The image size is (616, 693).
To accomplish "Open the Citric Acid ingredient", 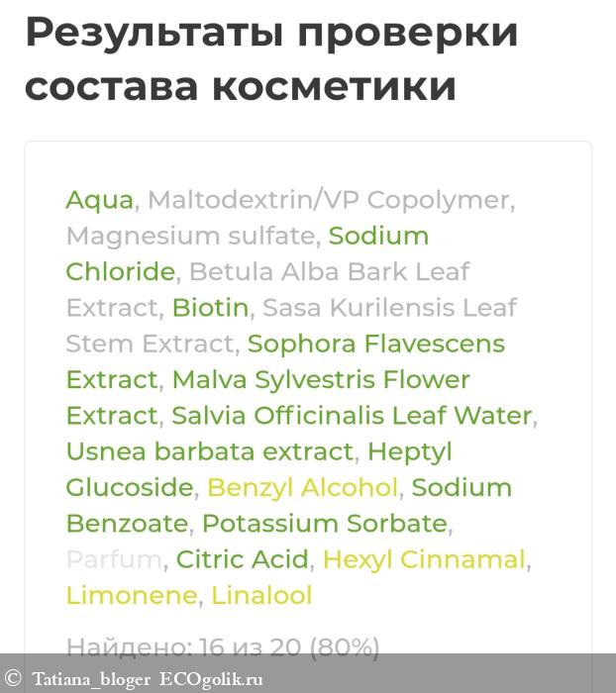I will (x=243, y=559).
